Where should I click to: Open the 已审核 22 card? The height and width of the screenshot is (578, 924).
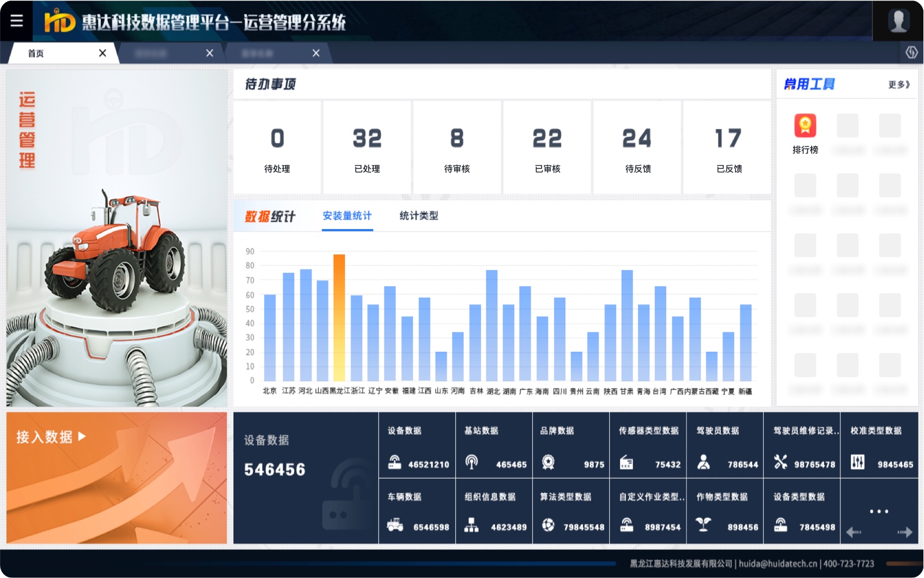click(x=547, y=148)
